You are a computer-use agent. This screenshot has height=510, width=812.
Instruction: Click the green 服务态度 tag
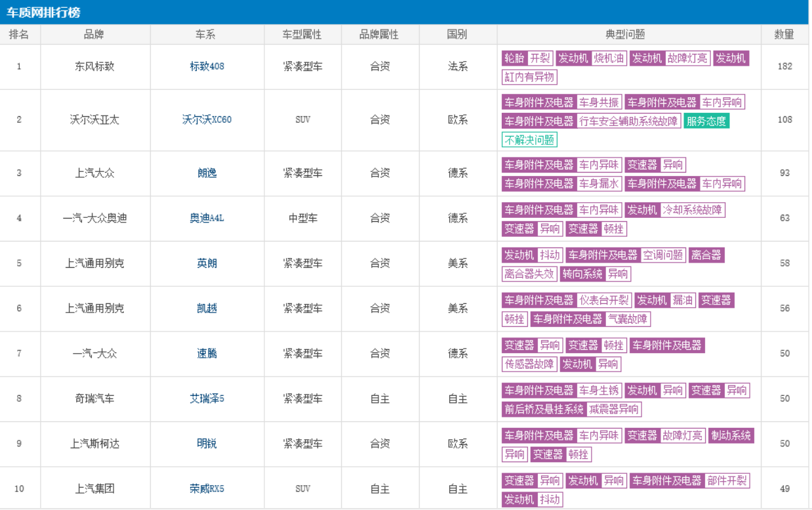706,121
